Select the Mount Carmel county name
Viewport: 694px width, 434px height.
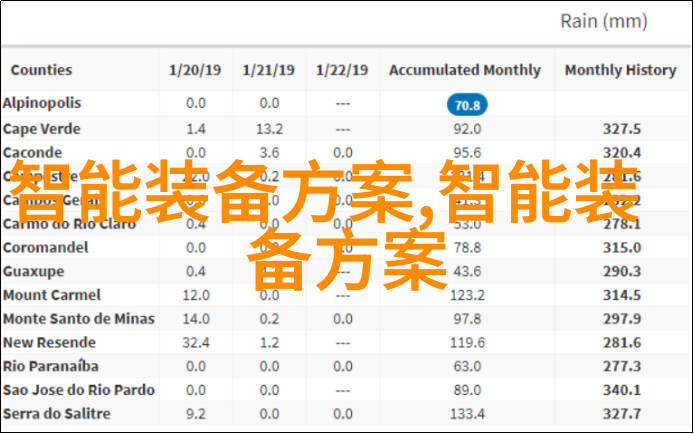pyautogui.click(x=52, y=295)
